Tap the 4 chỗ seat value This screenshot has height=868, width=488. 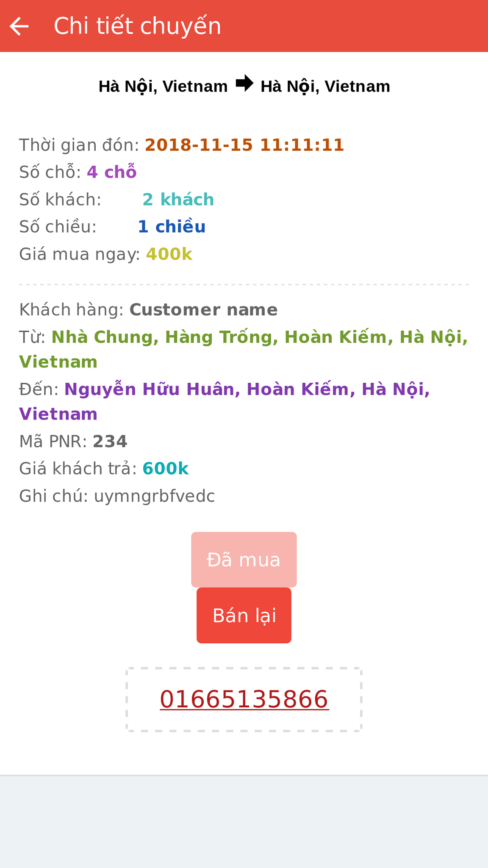[112, 172]
